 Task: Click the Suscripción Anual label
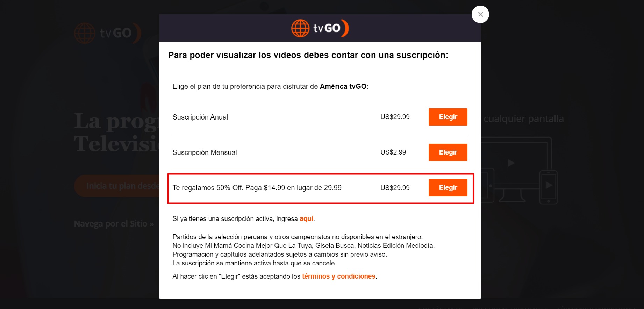pyautogui.click(x=200, y=117)
